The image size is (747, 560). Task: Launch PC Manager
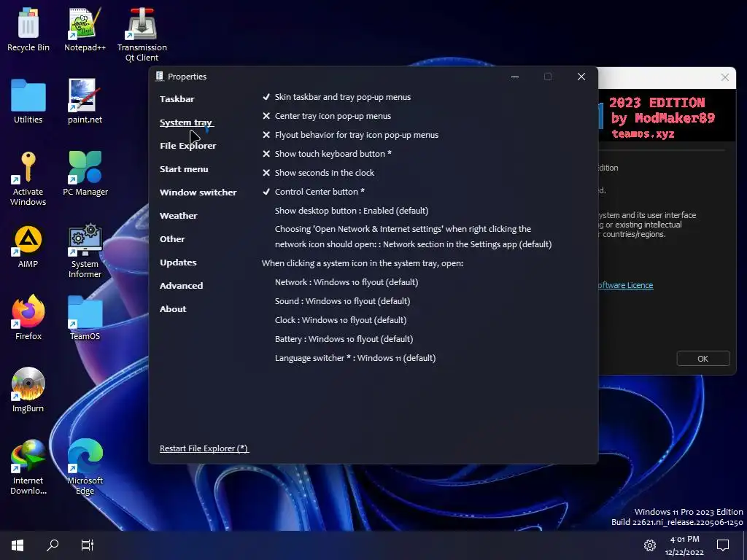(85, 174)
